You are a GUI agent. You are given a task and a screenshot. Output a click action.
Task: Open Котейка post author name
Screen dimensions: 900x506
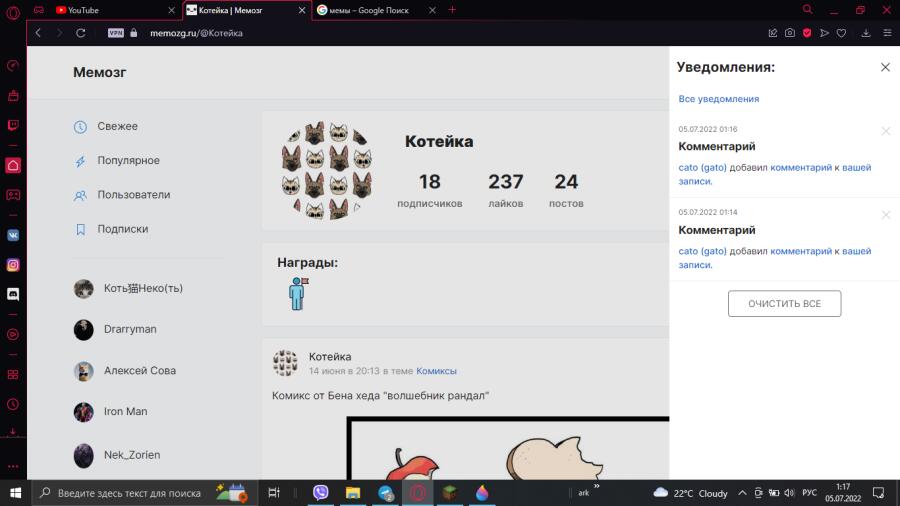click(330, 356)
